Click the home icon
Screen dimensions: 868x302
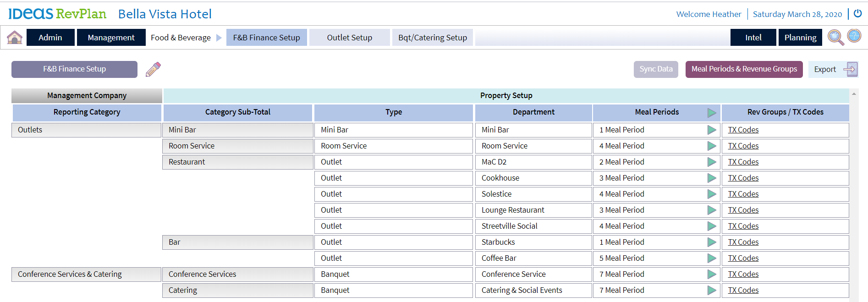pos(15,37)
